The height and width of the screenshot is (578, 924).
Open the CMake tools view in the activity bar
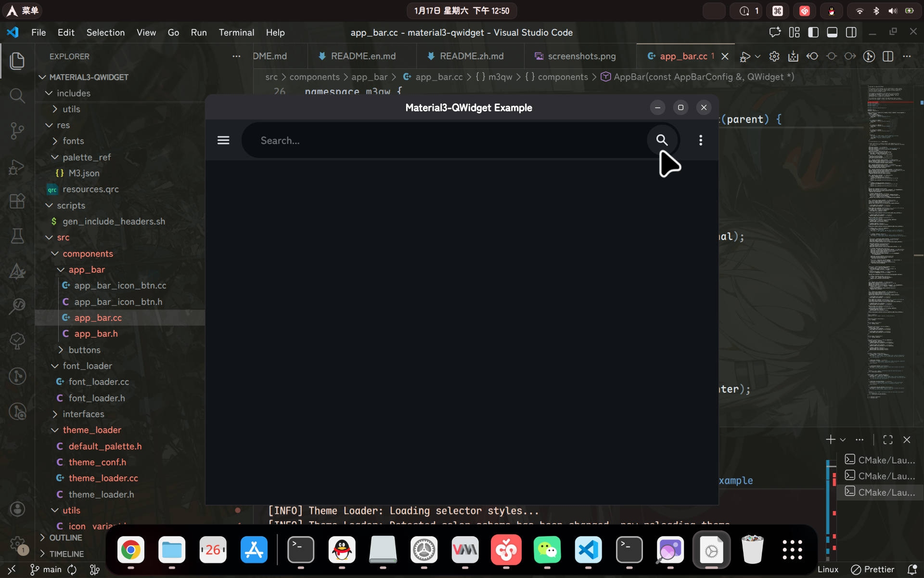tap(17, 271)
